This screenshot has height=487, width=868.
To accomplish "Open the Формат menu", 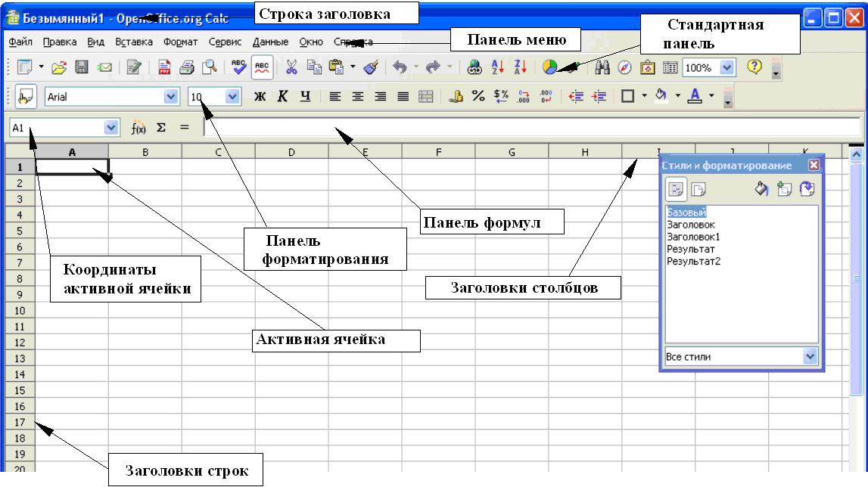I will [x=180, y=42].
